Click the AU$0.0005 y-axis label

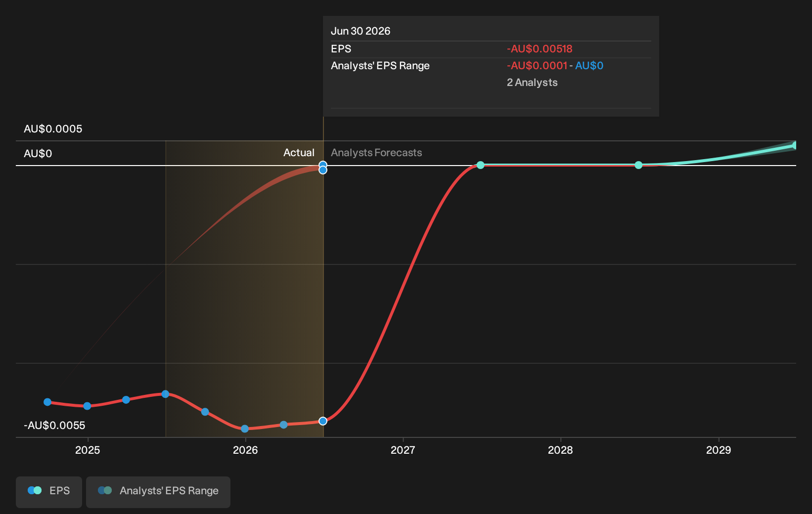(x=53, y=129)
